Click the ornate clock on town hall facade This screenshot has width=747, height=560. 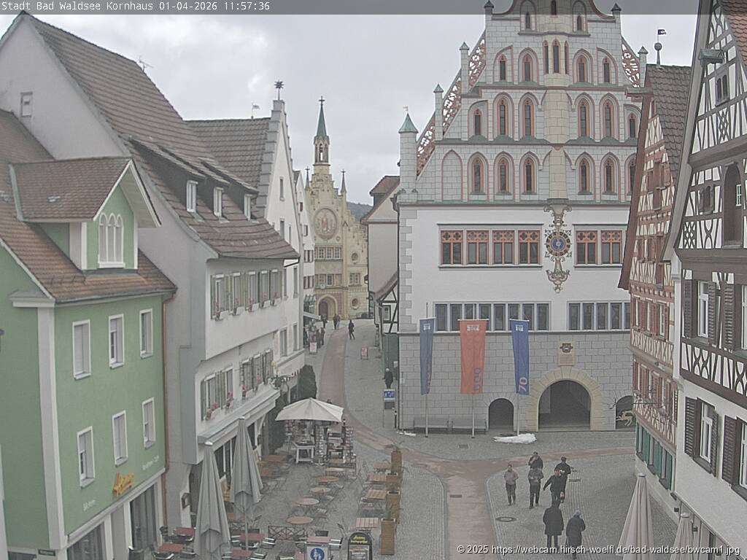point(558,245)
